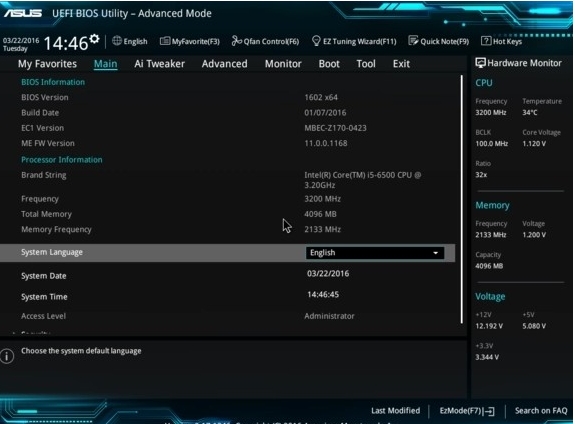Click the System Time value 14:46:45
Image resolution: width=577 pixels, height=424 pixels.
pyautogui.click(x=323, y=294)
